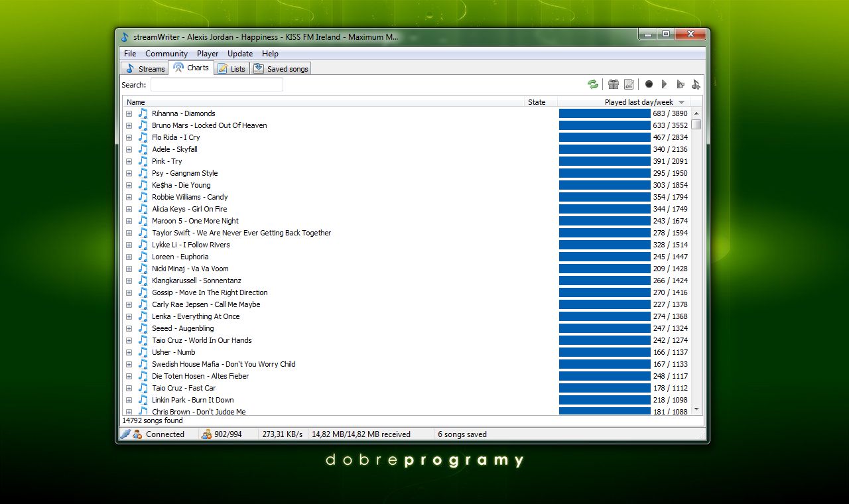Select the Taio Cruz - World In Our Hands row
The width and height of the screenshot is (849, 504).
tap(407, 340)
